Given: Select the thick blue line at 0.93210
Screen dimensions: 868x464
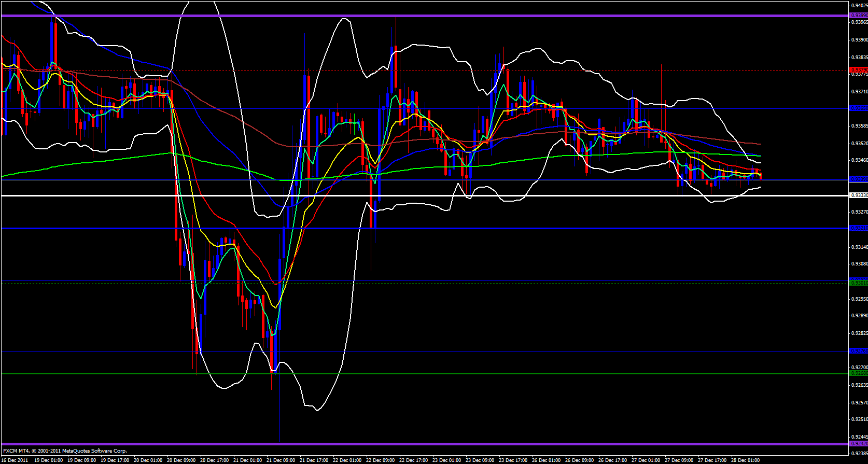Looking at the screenshot, I should coord(424,228).
